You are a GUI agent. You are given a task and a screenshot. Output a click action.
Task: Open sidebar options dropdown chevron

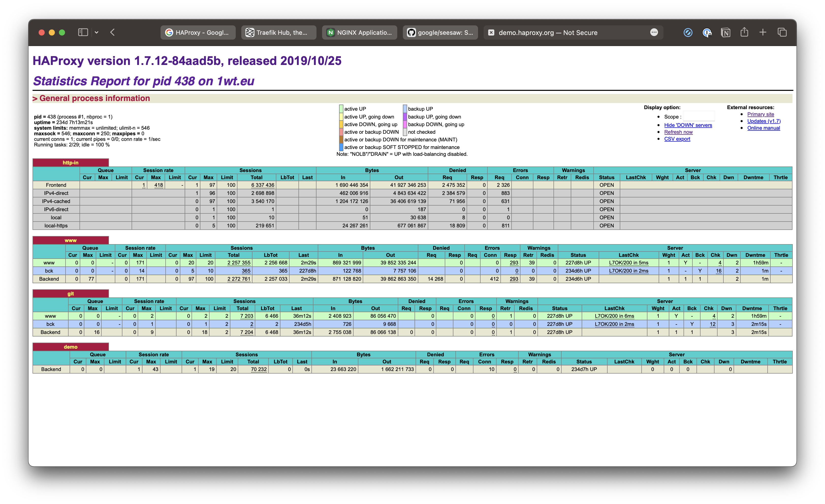pyautogui.click(x=97, y=32)
